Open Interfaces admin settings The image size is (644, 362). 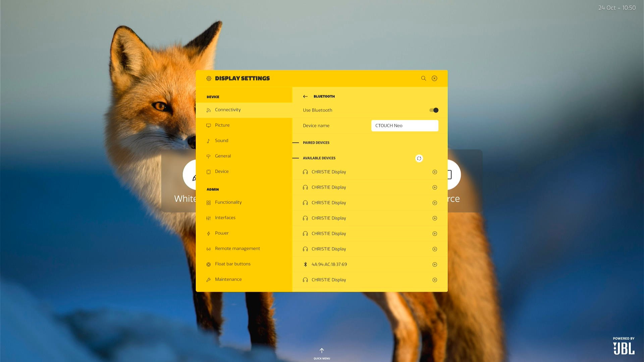tap(244, 218)
